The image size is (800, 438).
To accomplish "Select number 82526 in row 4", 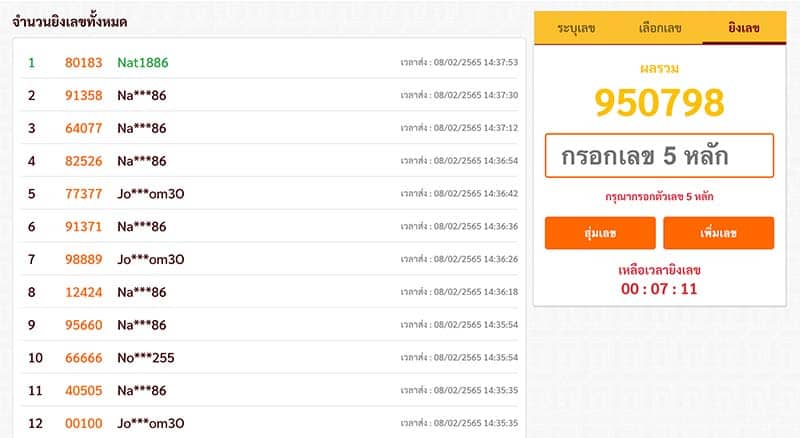I will coord(84,161).
